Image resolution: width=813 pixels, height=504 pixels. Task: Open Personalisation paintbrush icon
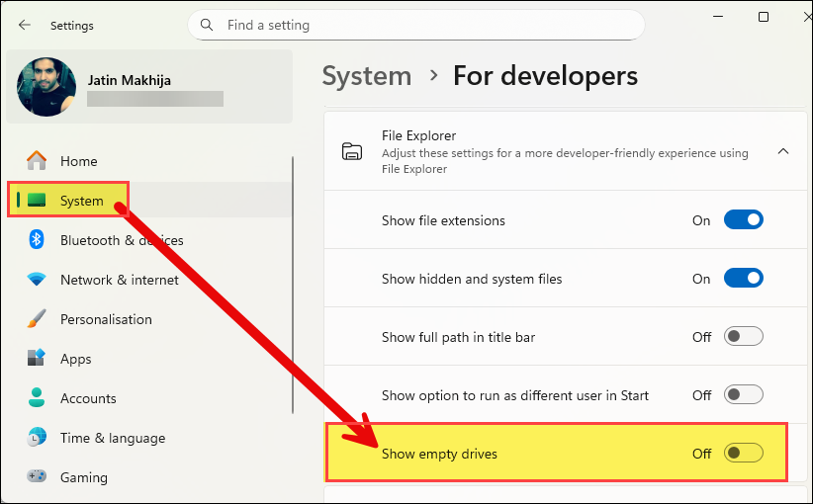click(x=37, y=319)
